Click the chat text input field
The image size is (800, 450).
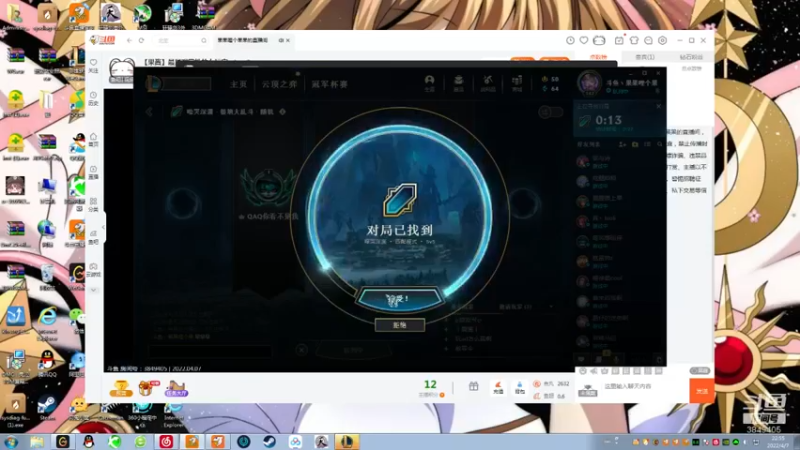tap(644, 386)
